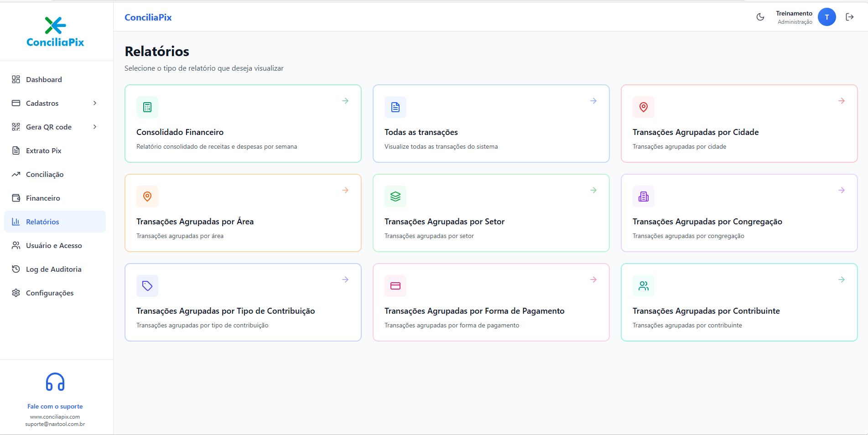Click the headset support icon
This screenshot has height=435, width=868.
pyautogui.click(x=55, y=382)
